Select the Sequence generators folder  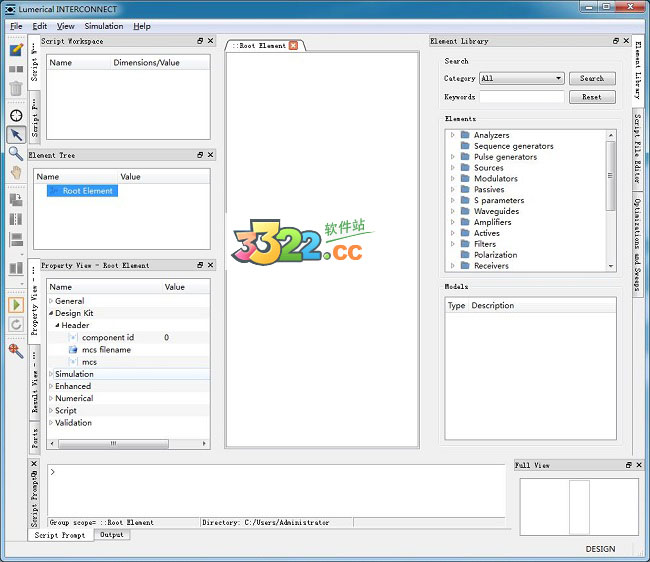tap(513, 146)
